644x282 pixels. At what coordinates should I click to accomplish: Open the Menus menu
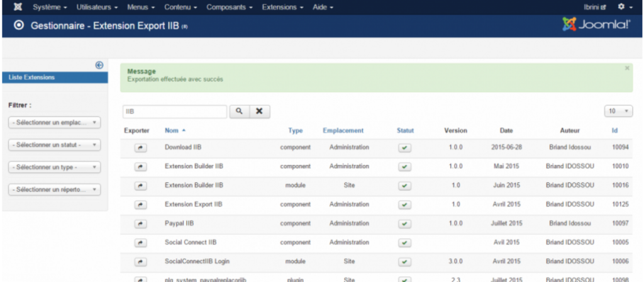141,7
